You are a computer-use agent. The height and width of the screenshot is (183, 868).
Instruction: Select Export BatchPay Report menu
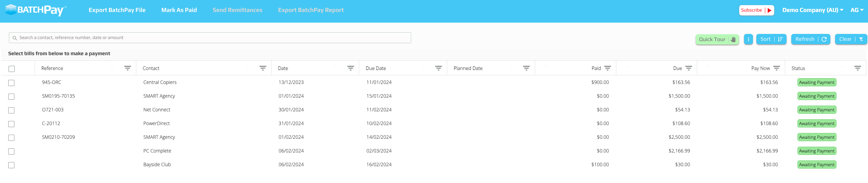coord(311,10)
